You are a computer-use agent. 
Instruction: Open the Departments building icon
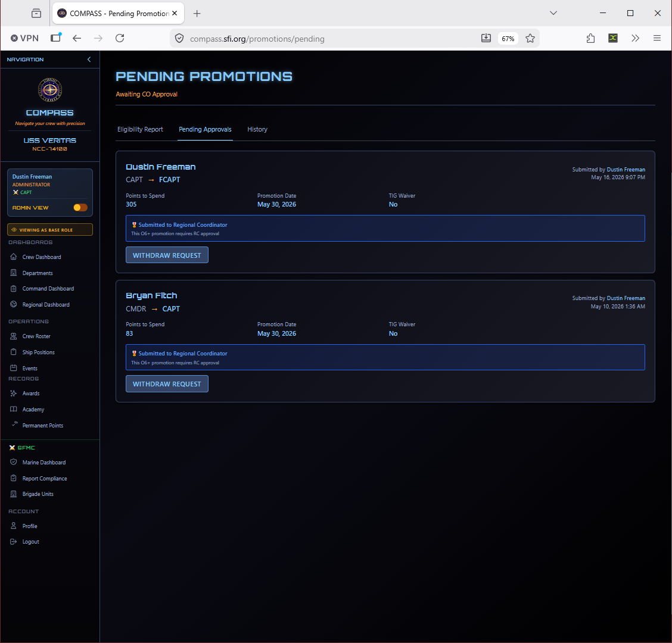click(x=13, y=273)
